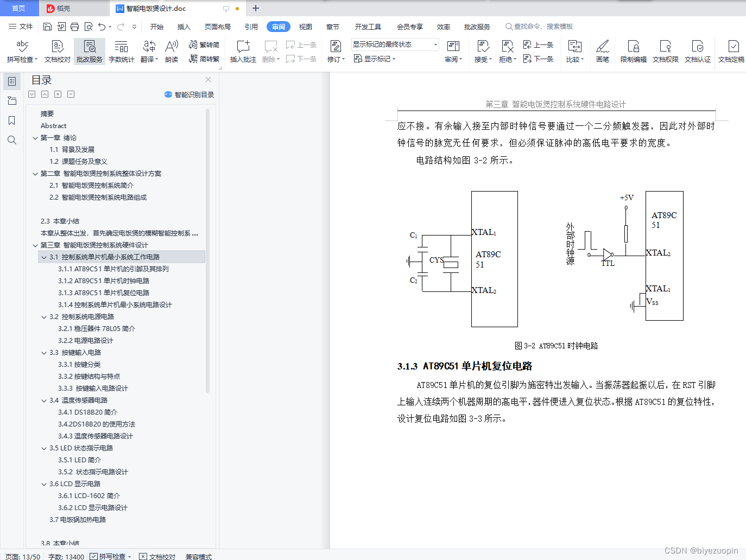Close the 目录 navigation pane

coord(208,79)
